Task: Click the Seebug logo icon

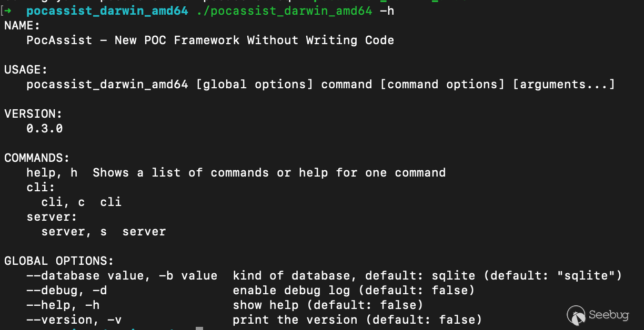Action: [x=577, y=315]
